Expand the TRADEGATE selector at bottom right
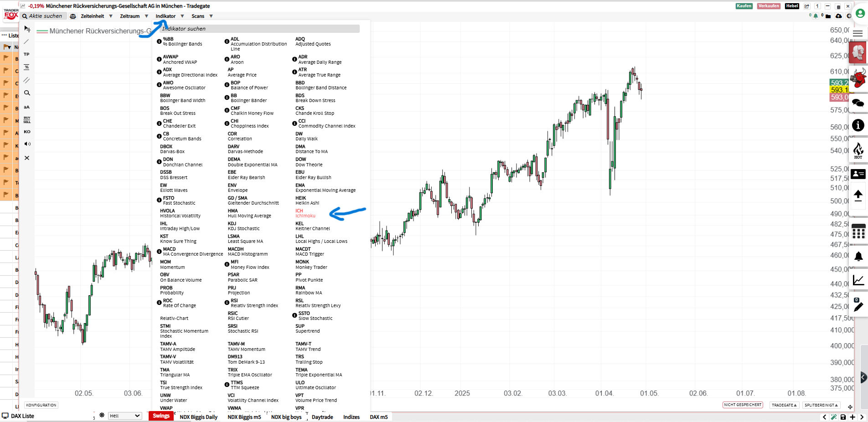 [784, 405]
